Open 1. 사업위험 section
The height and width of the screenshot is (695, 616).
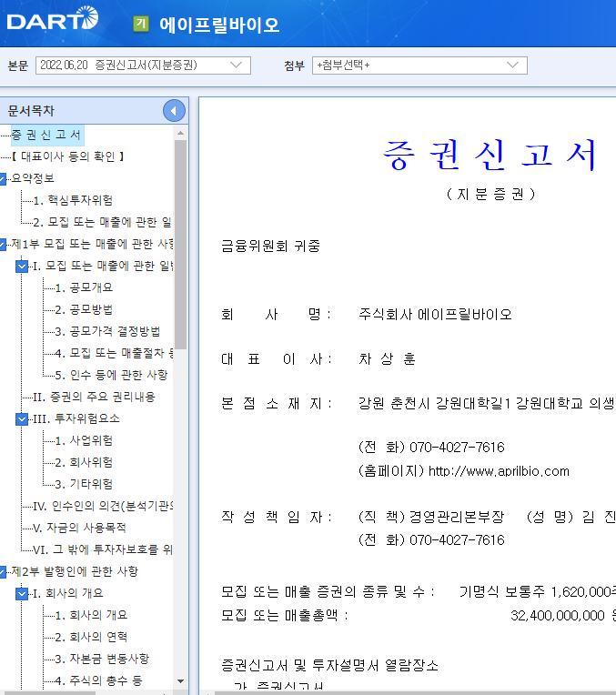coord(84,440)
